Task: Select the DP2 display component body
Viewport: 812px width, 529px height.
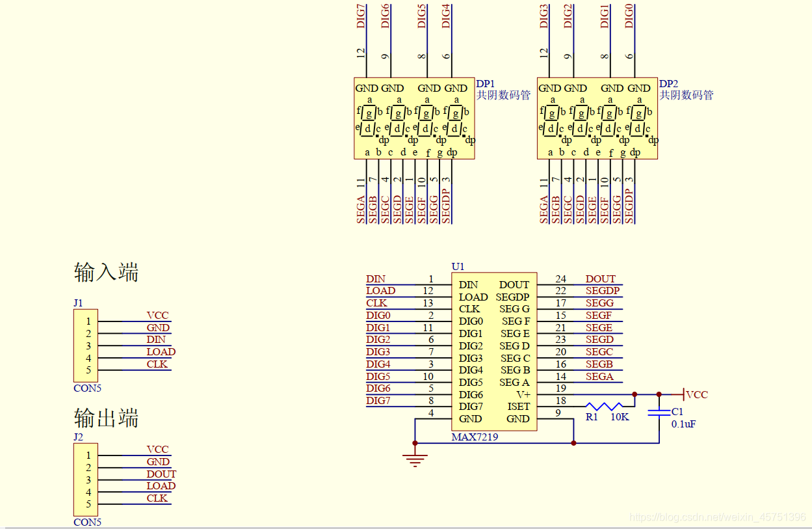Action: click(597, 118)
